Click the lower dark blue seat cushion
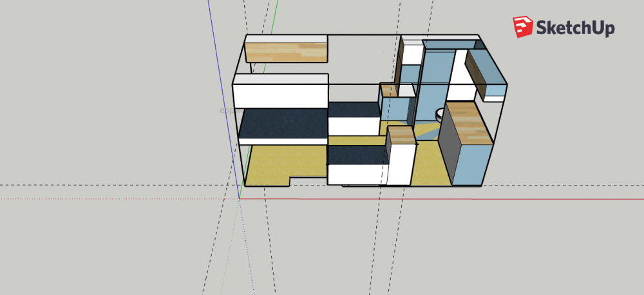This screenshot has width=644, height=295. tap(356, 155)
